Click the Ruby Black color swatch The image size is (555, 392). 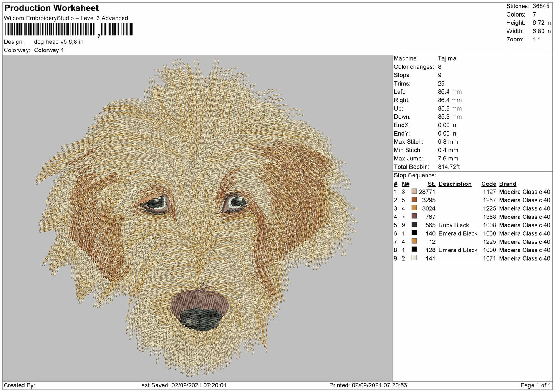pos(414,225)
